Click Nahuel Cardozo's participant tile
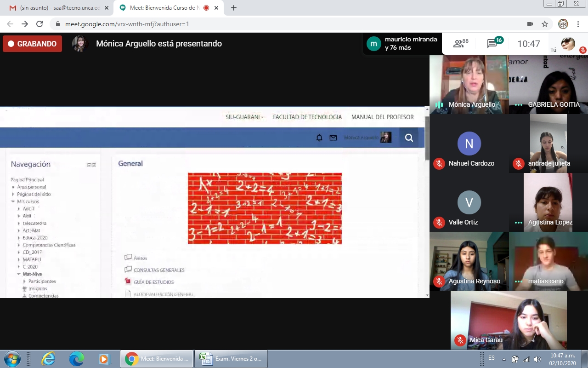Screen dimensions: 588x368 [x=469, y=144]
